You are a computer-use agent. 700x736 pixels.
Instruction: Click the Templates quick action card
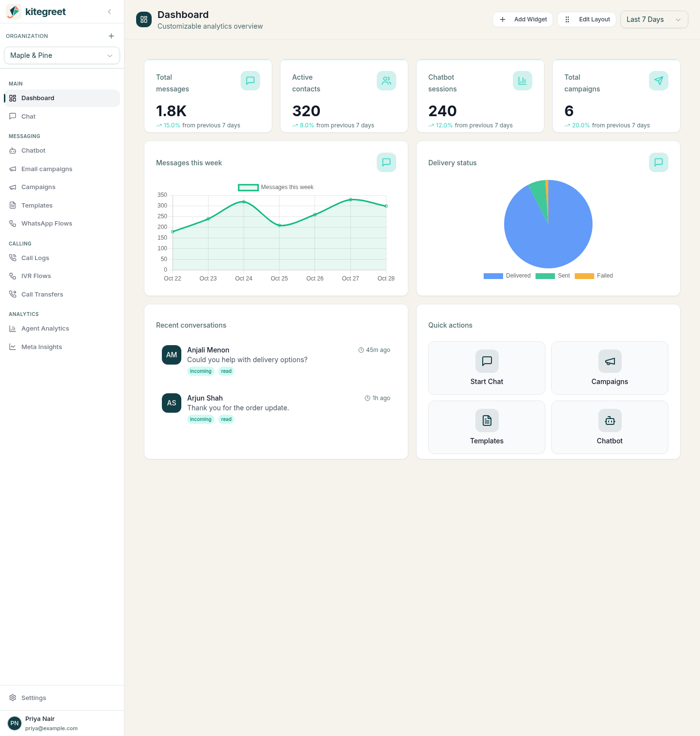pyautogui.click(x=487, y=427)
